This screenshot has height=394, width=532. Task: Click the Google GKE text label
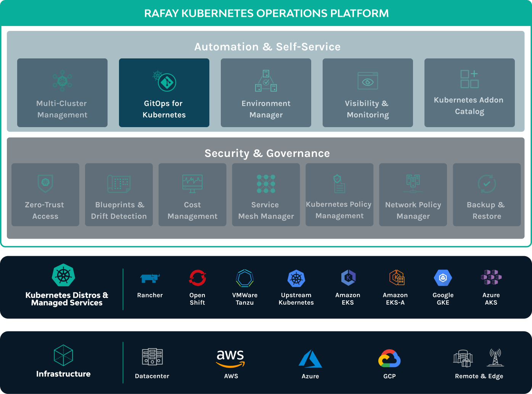click(443, 299)
